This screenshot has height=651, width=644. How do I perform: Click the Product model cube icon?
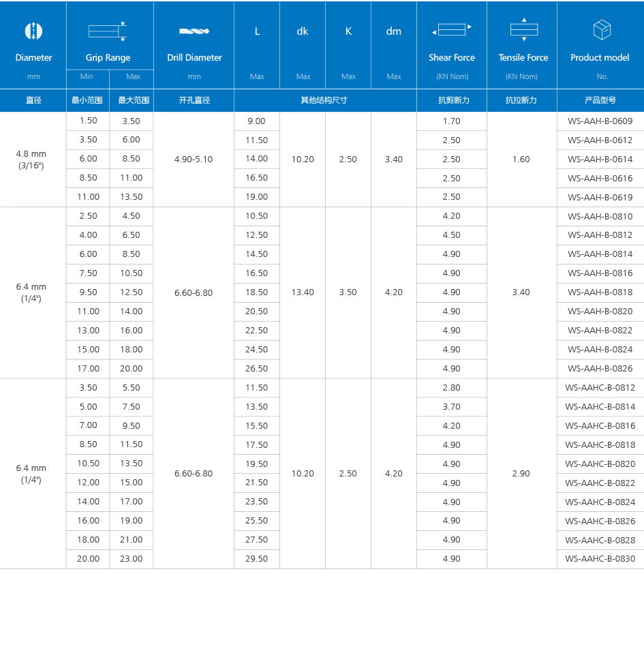pyautogui.click(x=601, y=31)
